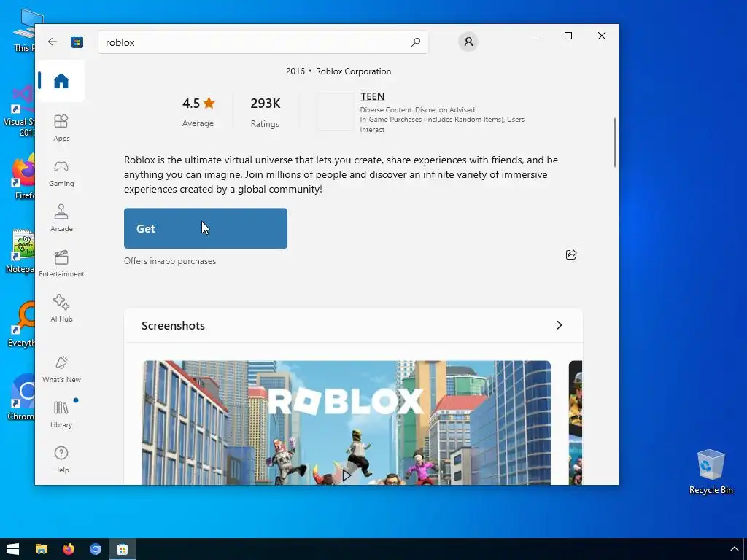
Task: Click the search box containing roblox
Action: [x=263, y=42]
